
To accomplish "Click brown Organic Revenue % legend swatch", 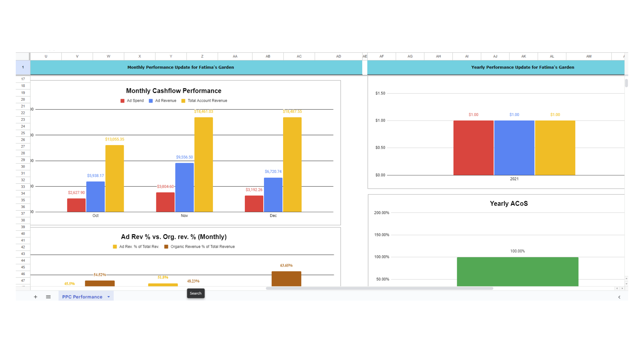I will [x=166, y=247].
